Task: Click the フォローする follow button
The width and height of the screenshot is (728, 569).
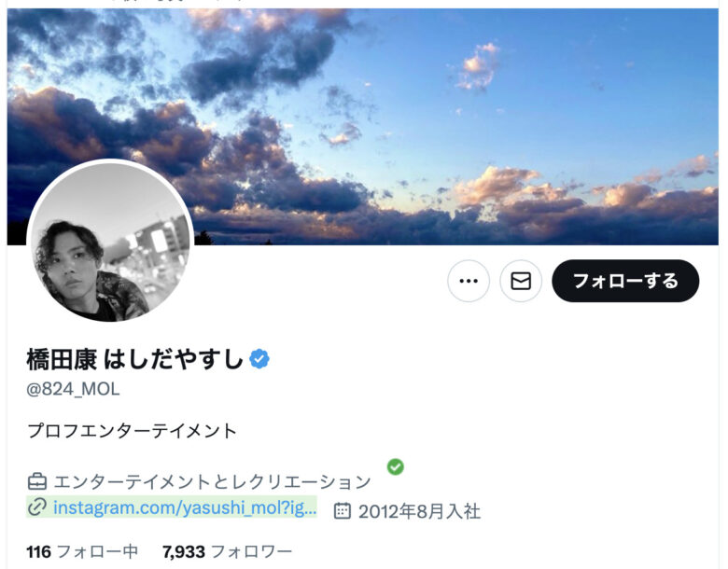Action: click(625, 281)
